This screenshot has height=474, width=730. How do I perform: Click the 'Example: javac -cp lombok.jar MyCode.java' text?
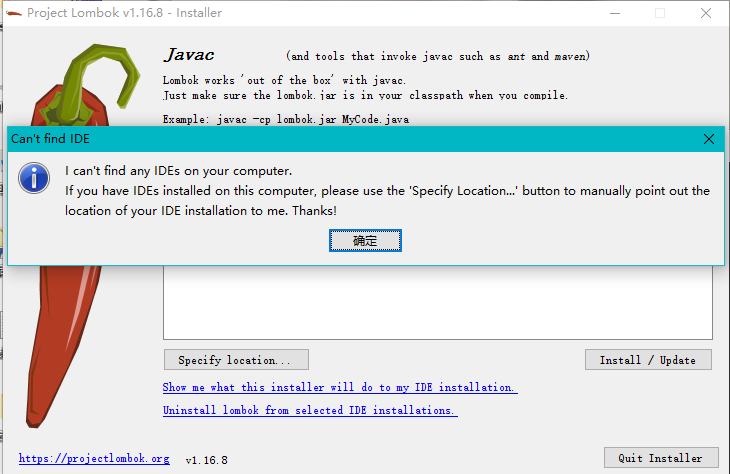[x=286, y=119]
